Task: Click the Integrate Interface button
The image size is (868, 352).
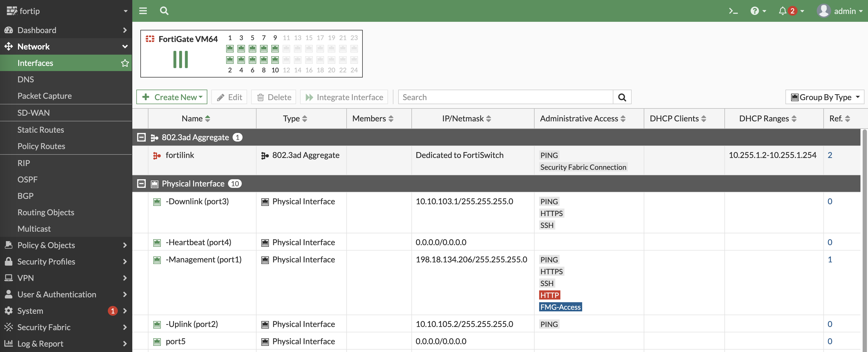Action: pyautogui.click(x=344, y=97)
